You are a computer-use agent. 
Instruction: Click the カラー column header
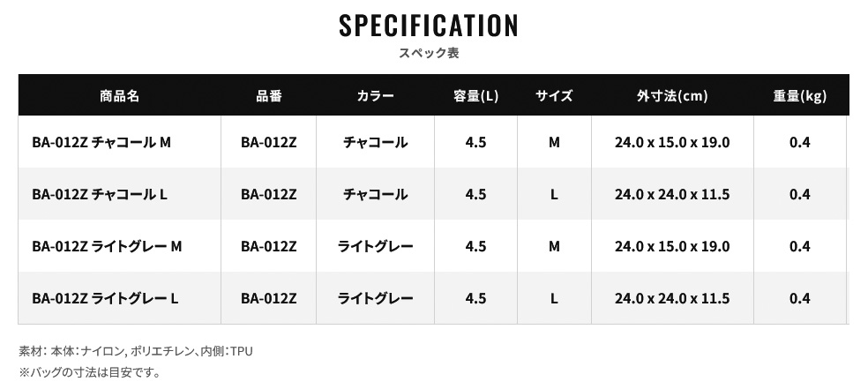375,96
